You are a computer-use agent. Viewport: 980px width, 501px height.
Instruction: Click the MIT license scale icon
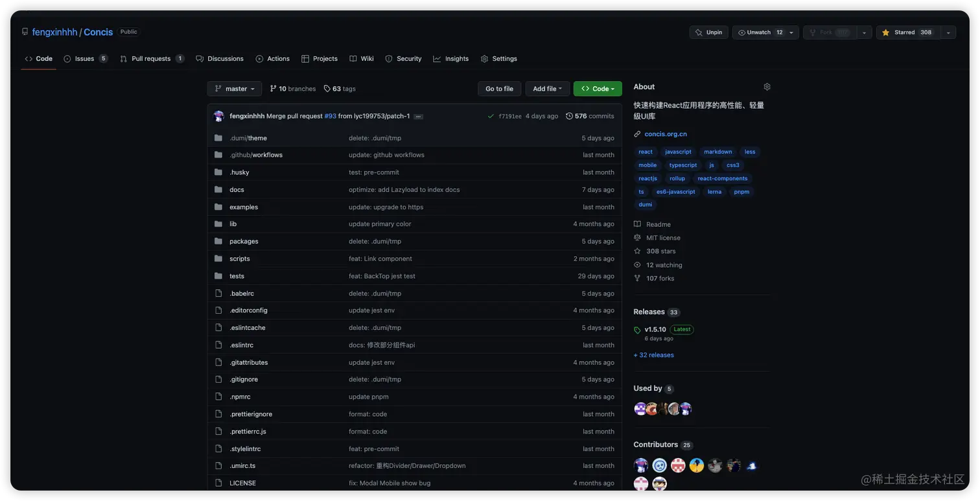pos(637,238)
